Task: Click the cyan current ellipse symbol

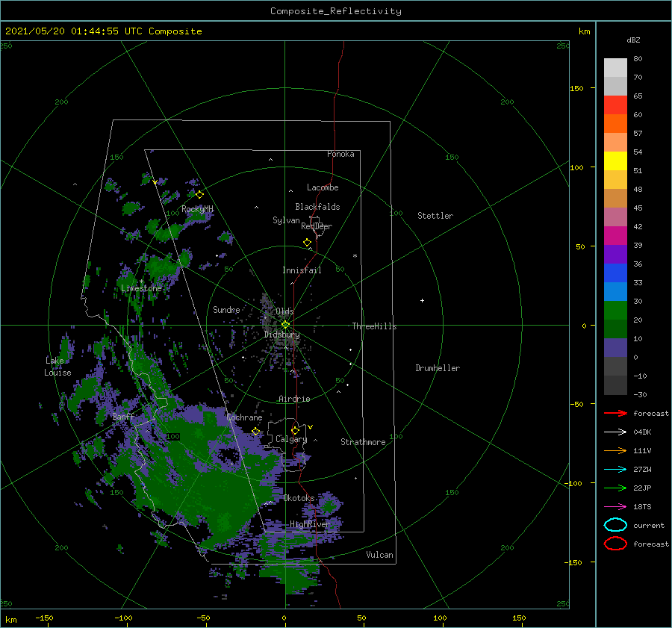Action: point(615,525)
